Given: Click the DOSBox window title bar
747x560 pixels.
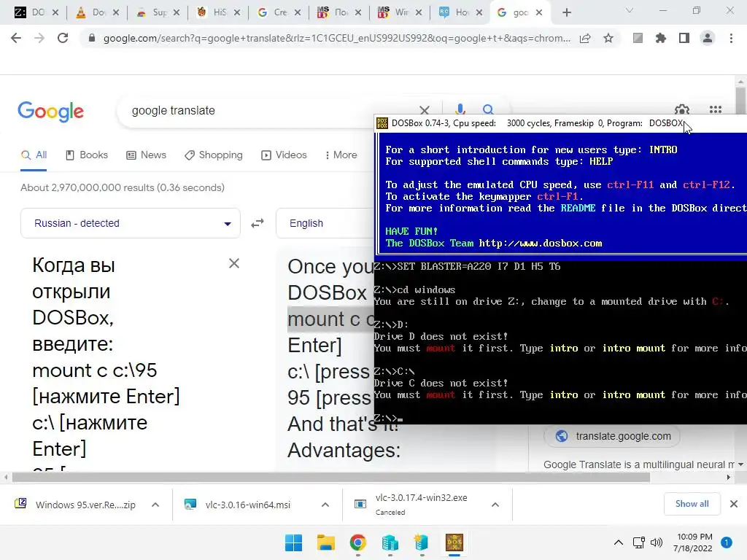Looking at the screenshot, I should click(561, 123).
